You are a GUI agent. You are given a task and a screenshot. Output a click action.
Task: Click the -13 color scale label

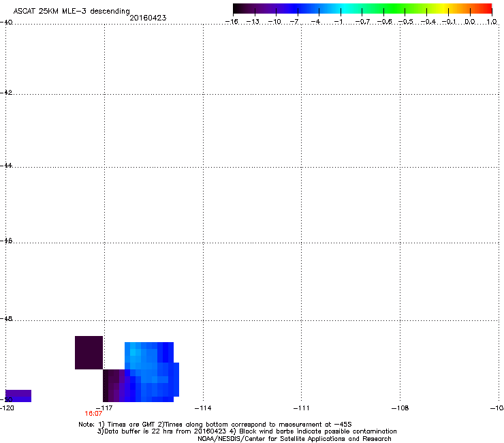(x=253, y=22)
